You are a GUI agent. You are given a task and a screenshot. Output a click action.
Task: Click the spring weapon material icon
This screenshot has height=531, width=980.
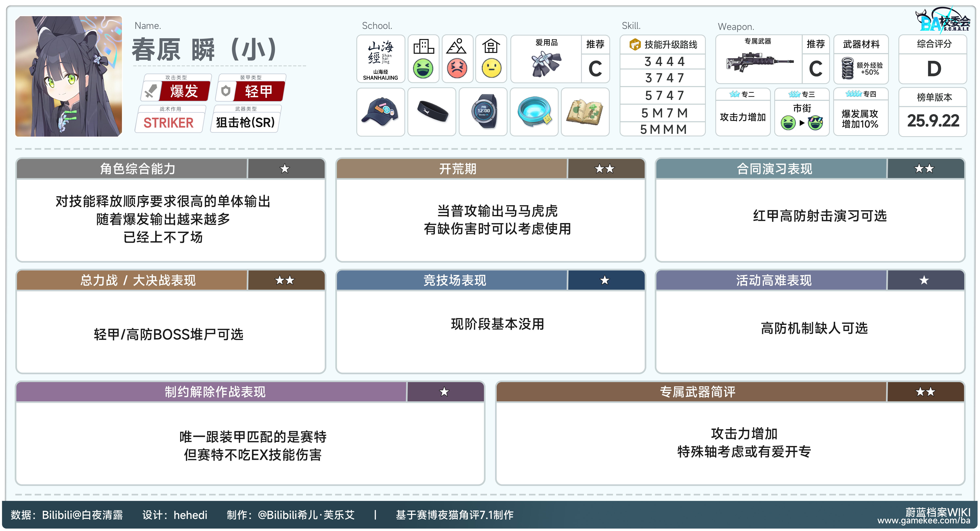(847, 68)
